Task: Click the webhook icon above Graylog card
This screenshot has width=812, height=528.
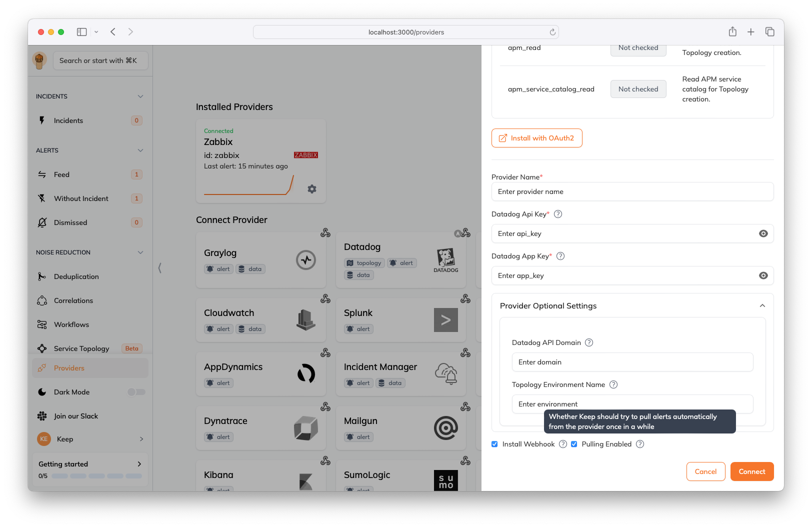Action: (x=325, y=233)
